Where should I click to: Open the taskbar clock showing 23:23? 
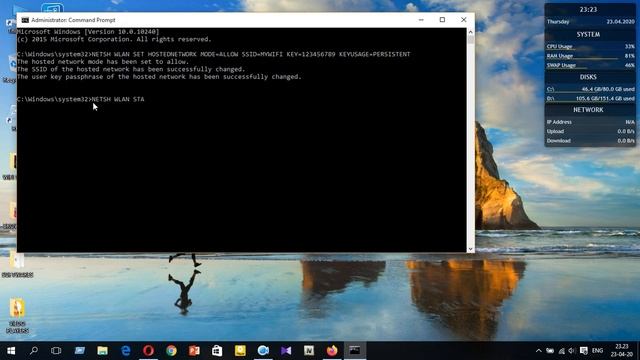tap(622, 351)
